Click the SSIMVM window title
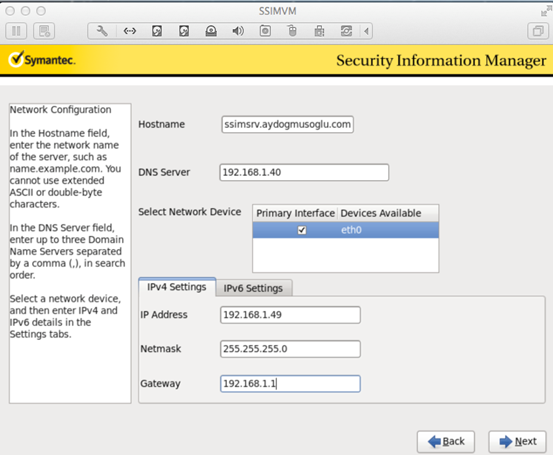The width and height of the screenshot is (553, 455). coord(278,11)
